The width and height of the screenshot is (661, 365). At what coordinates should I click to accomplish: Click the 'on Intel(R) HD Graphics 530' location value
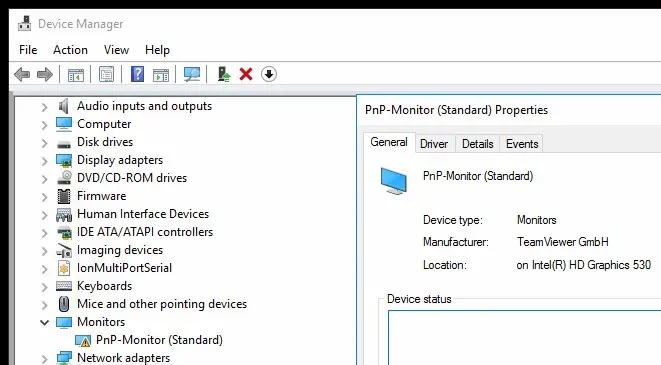coord(583,265)
